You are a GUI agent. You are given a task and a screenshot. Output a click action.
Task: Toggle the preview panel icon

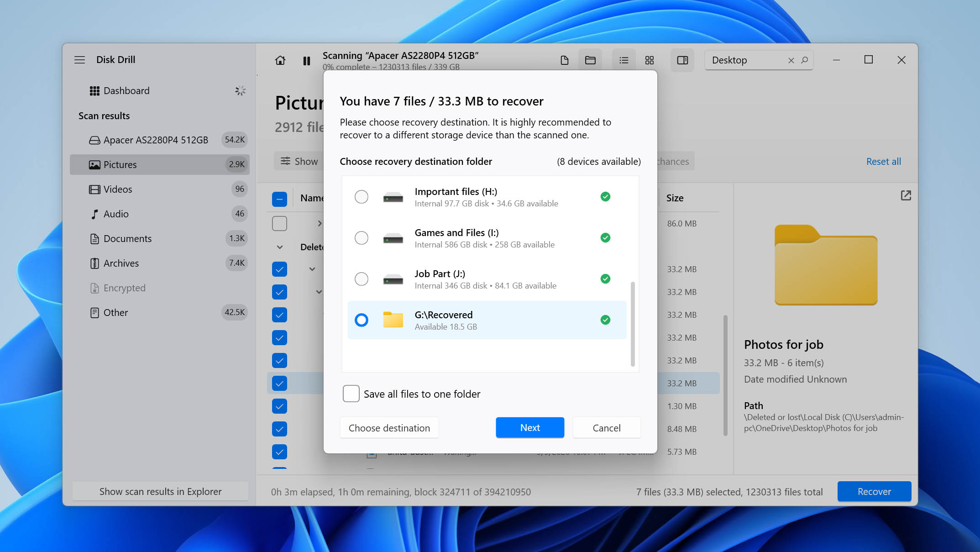(x=682, y=60)
